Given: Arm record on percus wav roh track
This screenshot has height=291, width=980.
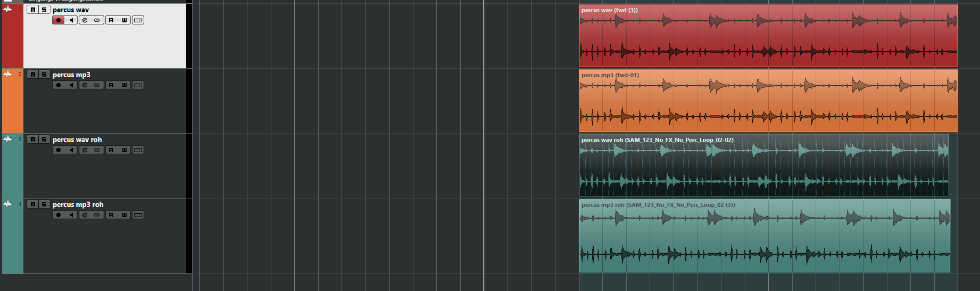Looking at the screenshot, I should (x=59, y=150).
